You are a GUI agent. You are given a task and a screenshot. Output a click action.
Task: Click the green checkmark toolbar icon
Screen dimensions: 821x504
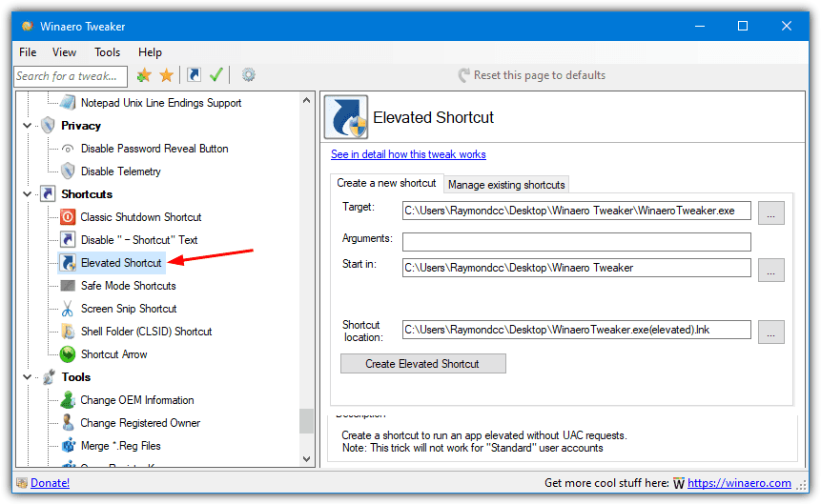coord(216,75)
